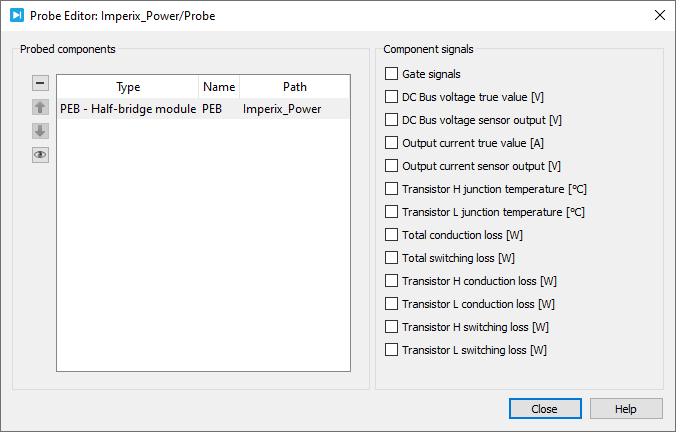Tick DC Bus voltage sensor output
Image resolution: width=676 pixels, height=432 pixels.
[391, 119]
